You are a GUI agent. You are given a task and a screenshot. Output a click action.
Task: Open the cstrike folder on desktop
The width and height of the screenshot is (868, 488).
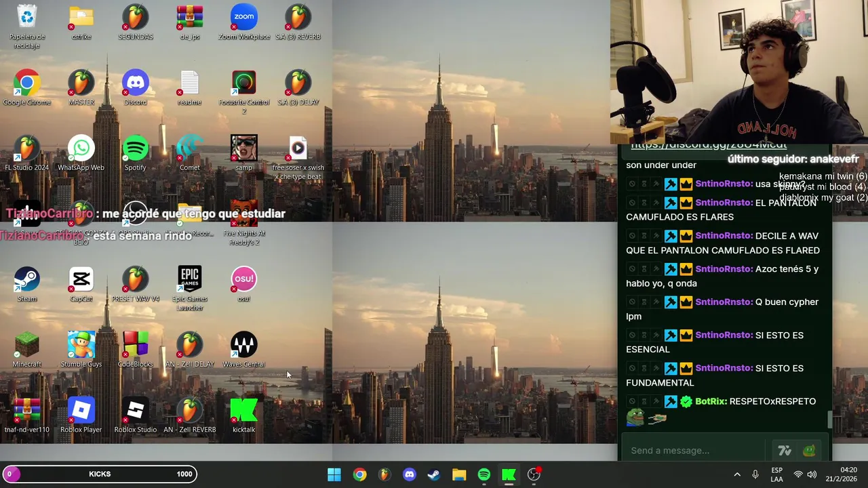point(81,22)
